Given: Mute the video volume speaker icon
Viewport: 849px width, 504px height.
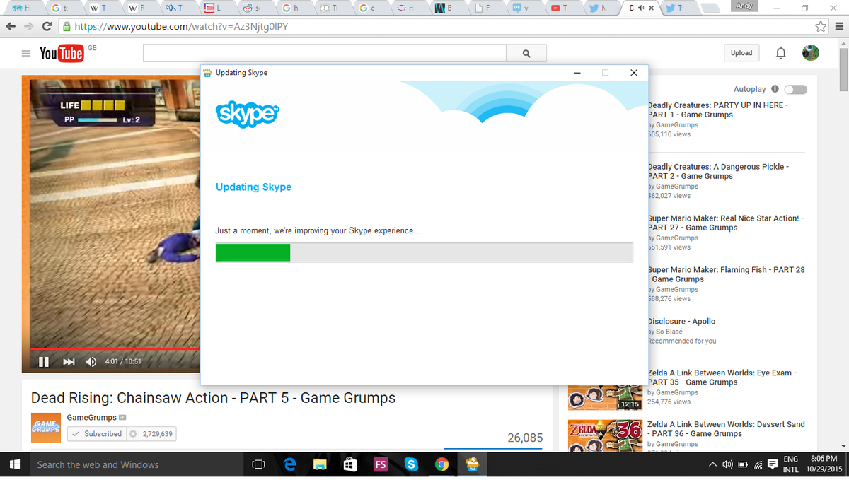Looking at the screenshot, I should click(91, 362).
